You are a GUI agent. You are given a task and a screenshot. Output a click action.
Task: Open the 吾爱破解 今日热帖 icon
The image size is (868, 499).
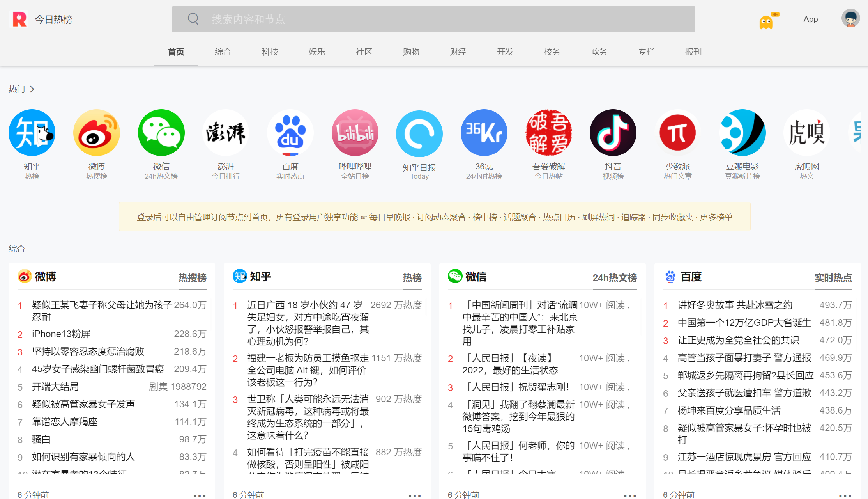point(548,133)
